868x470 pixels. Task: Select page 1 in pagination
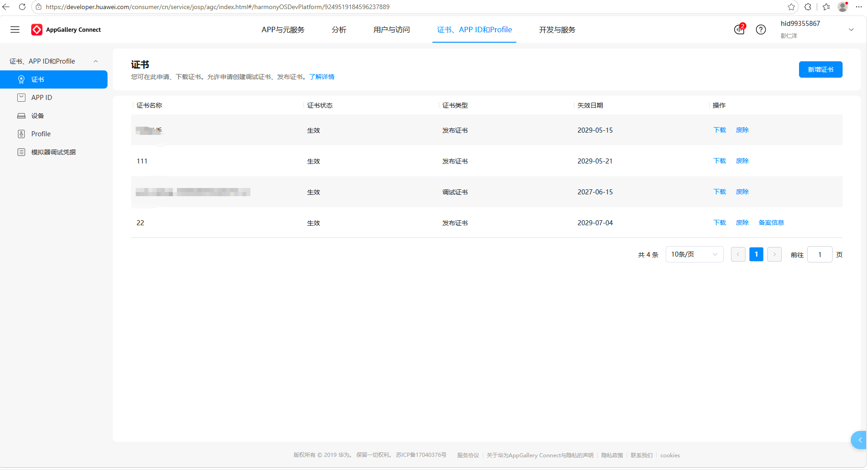pyautogui.click(x=756, y=254)
